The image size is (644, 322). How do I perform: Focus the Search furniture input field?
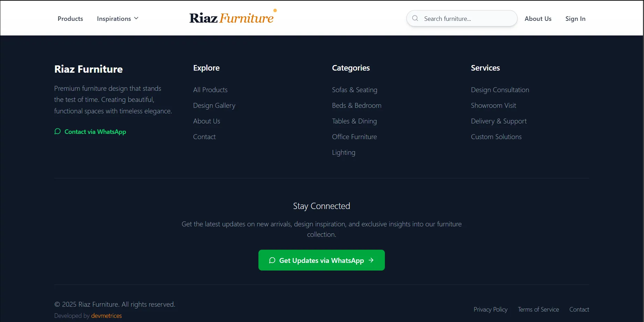pyautogui.click(x=462, y=18)
